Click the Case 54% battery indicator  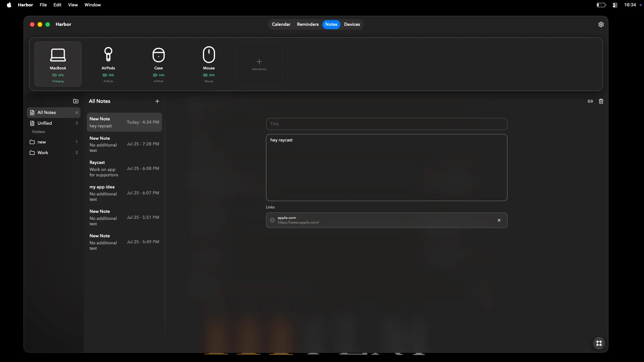pyautogui.click(x=159, y=75)
